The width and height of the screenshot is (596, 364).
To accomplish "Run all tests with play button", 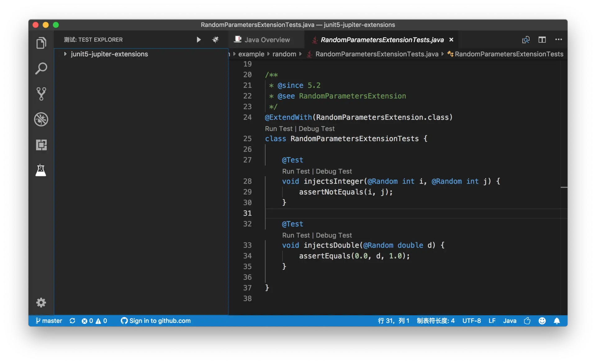I will 199,40.
